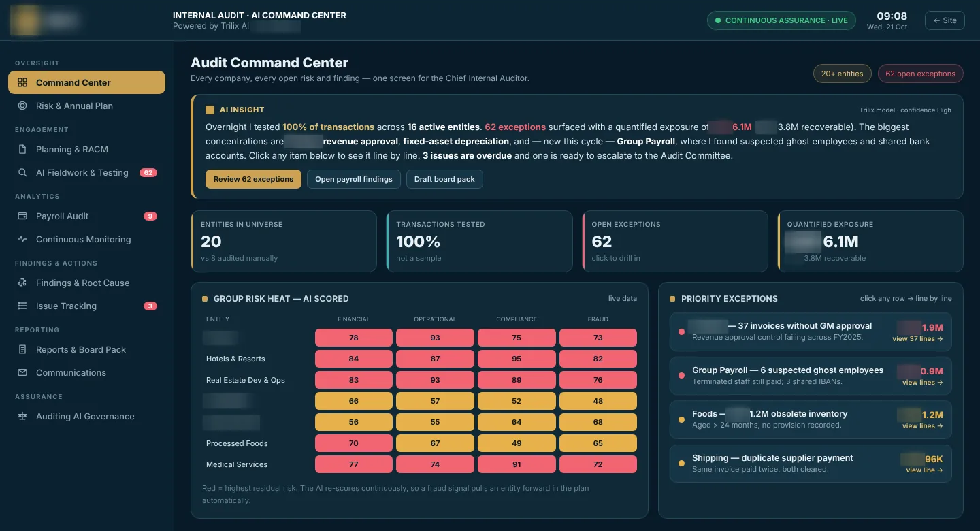Image resolution: width=980 pixels, height=531 pixels.
Task: Click the 9 badge on Payroll Audit
Action: click(150, 216)
